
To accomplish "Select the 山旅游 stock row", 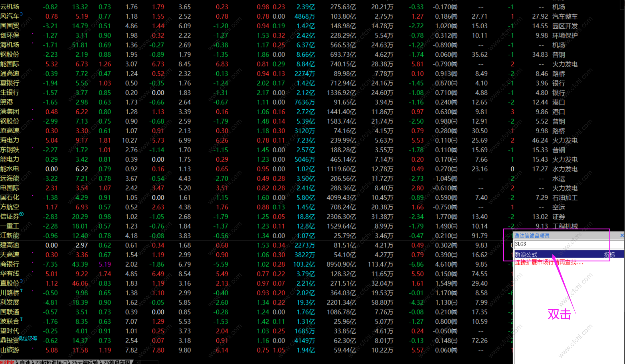I will (10, 350).
